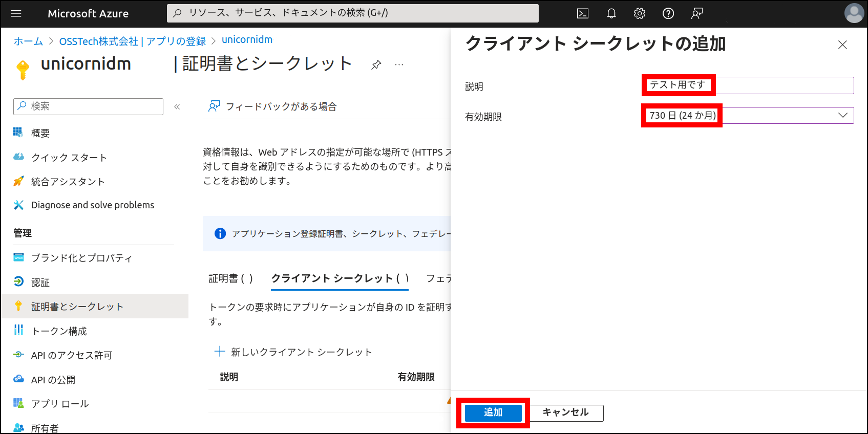
Task: Pin the 証明書とシークレット blade
Action: [376, 64]
